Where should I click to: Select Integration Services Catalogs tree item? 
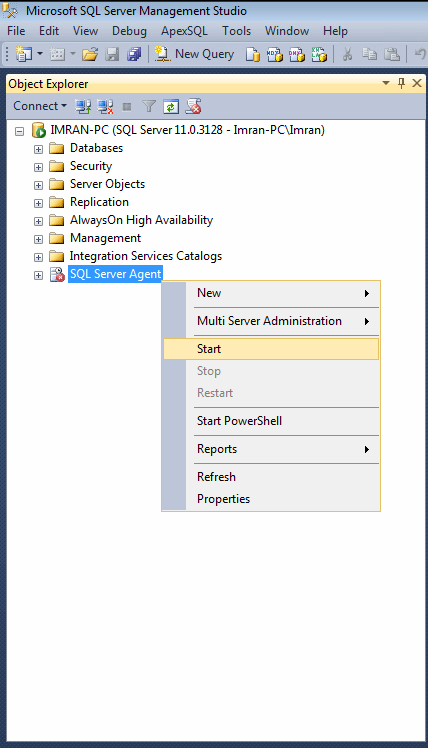(x=146, y=256)
